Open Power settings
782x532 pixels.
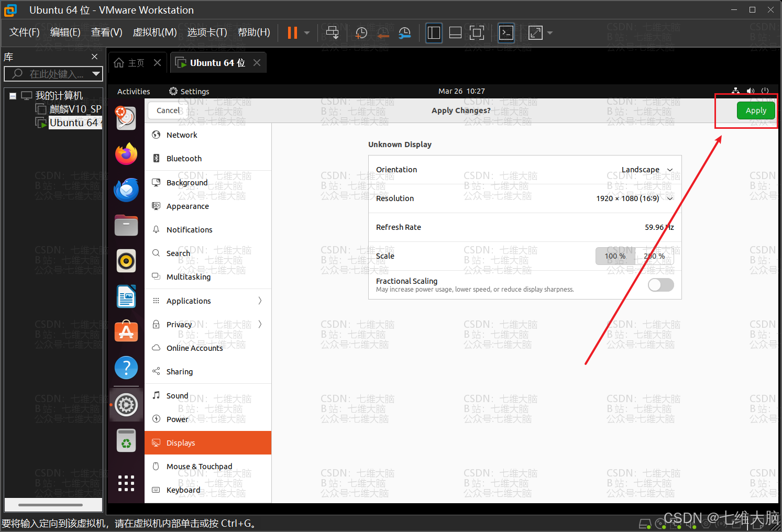208,419
